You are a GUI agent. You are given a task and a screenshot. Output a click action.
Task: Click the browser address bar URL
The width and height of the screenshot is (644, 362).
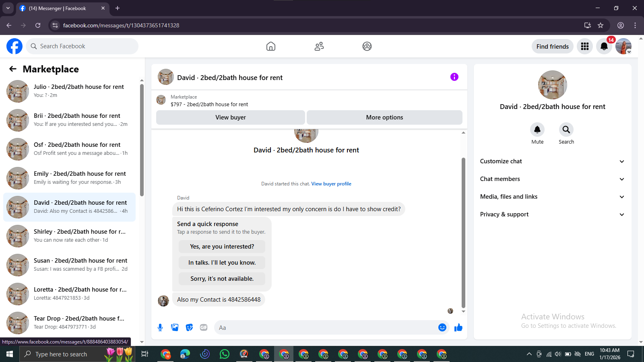pos(121,25)
